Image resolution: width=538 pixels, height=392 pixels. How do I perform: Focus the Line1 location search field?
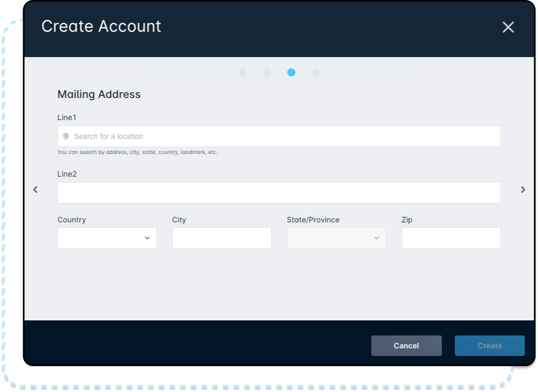coord(279,136)
